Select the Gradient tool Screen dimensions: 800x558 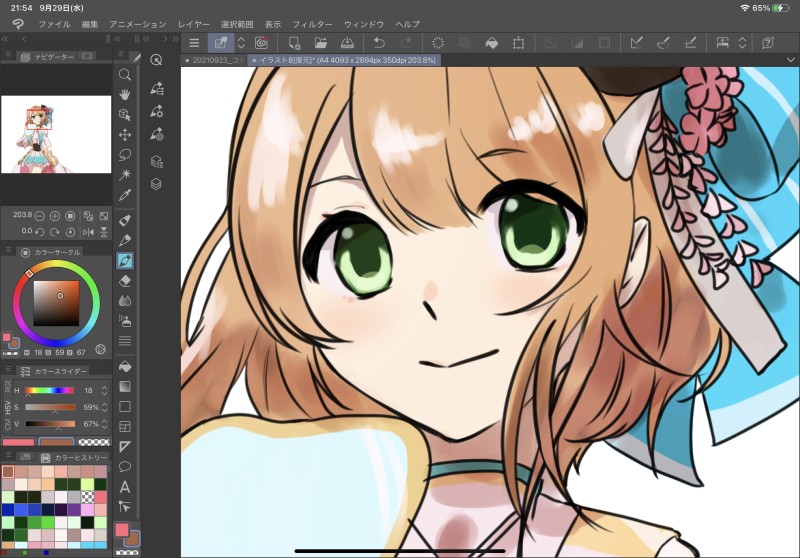pos(124,387)
